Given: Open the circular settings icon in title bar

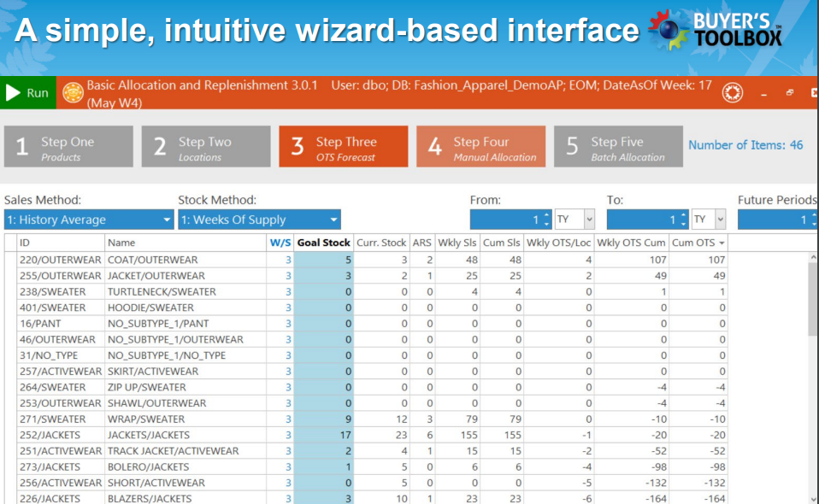Looking at the screenshot, I should pyautogui.click(x=731, y=93).
